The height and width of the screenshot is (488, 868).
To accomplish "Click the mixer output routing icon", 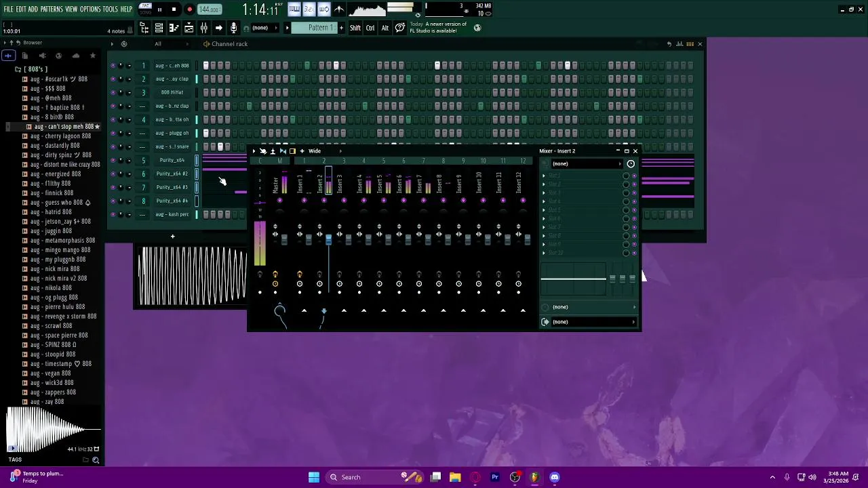I will coord(545,322).
